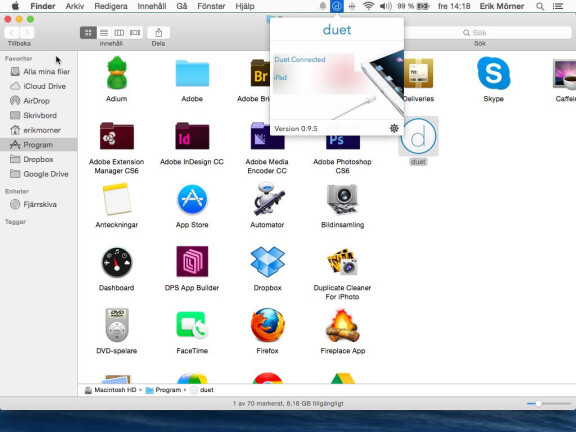576x432 pixels.
Task: Select the Fireplace App icon
Action: [343, 325]
